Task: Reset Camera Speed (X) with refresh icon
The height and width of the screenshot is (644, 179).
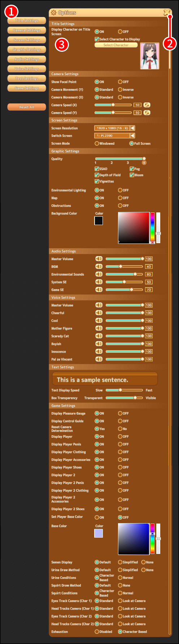Action: click(147, 105)
